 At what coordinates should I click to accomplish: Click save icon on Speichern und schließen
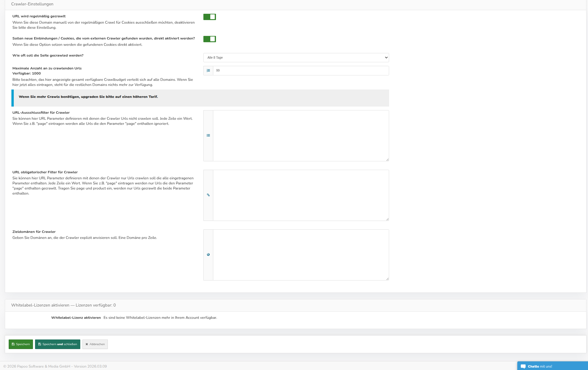[x=40, y=344]
